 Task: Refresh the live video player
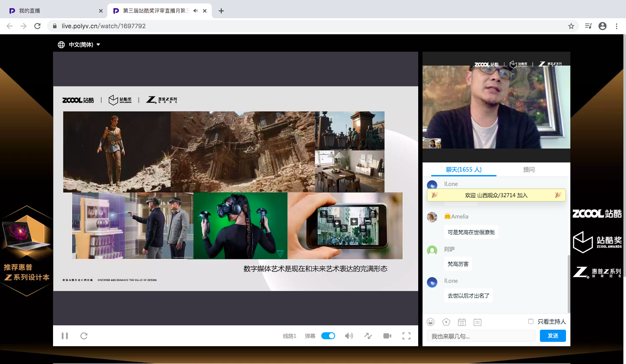84,336
